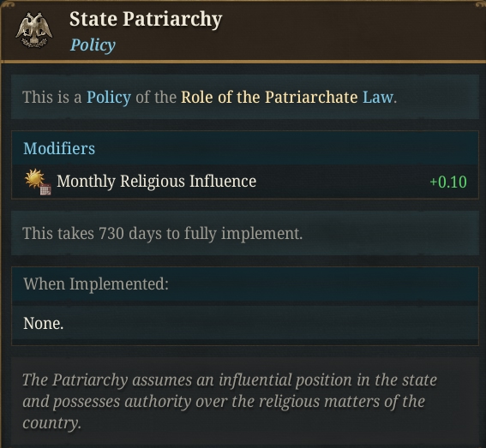This screenshot has height=448, width=486.
Task: Click the italic Patriarchy description text
Action: 230,401
